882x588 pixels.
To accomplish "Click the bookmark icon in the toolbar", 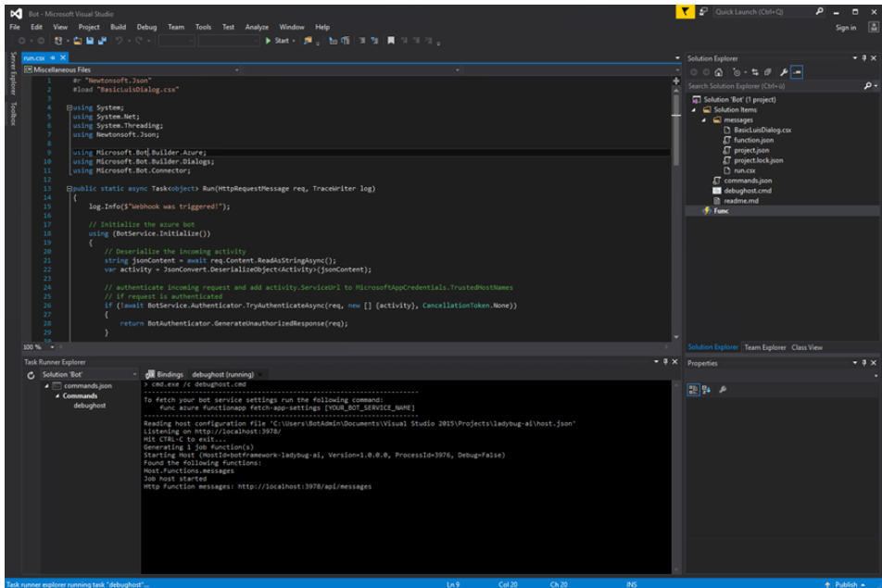I will coord(391,41).
